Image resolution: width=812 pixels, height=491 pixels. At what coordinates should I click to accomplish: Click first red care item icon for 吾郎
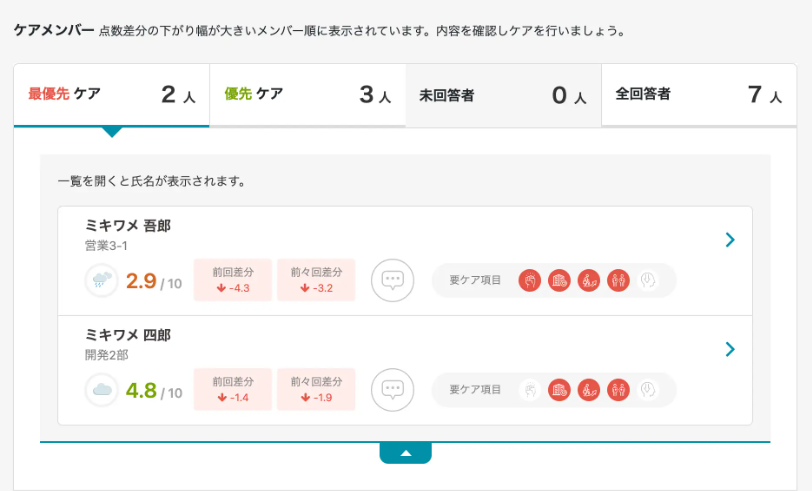[x=529, y=281]
